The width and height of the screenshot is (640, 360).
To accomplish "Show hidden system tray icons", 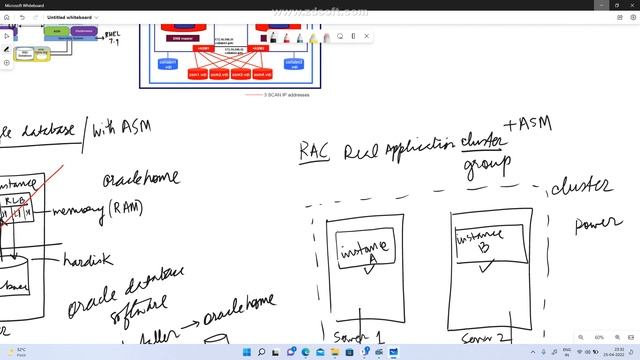I will 533,352.
